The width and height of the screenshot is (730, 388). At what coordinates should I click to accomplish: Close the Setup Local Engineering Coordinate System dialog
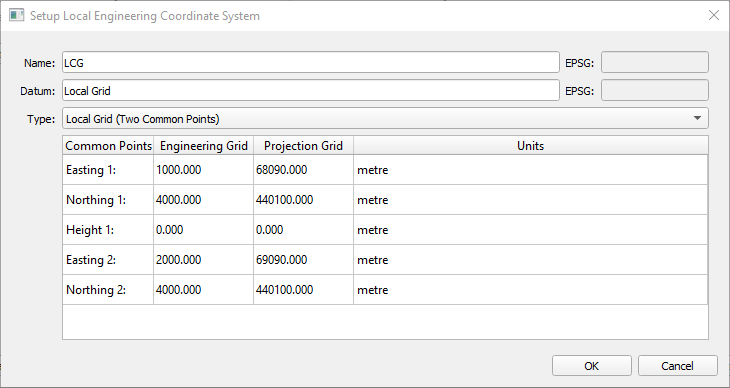[x=713, y=15]
